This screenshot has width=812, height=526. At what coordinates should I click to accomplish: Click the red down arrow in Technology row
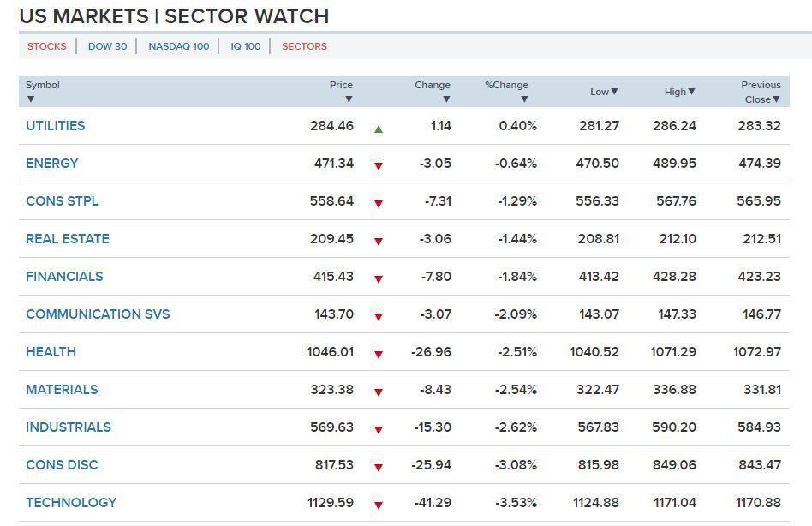[x=379, y=505]
